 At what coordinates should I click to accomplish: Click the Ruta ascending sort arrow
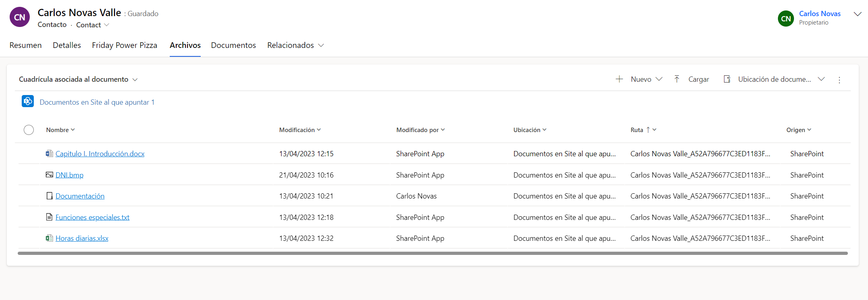(648, 130)
